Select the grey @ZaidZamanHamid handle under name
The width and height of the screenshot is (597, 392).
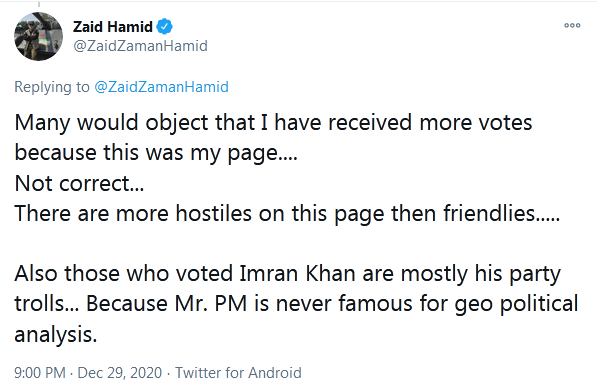click(140, 46)
